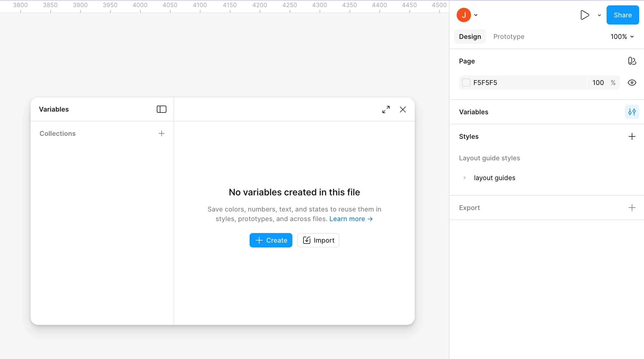
Task: Add a new collection with plus icon
Action: tap(162, 133)
